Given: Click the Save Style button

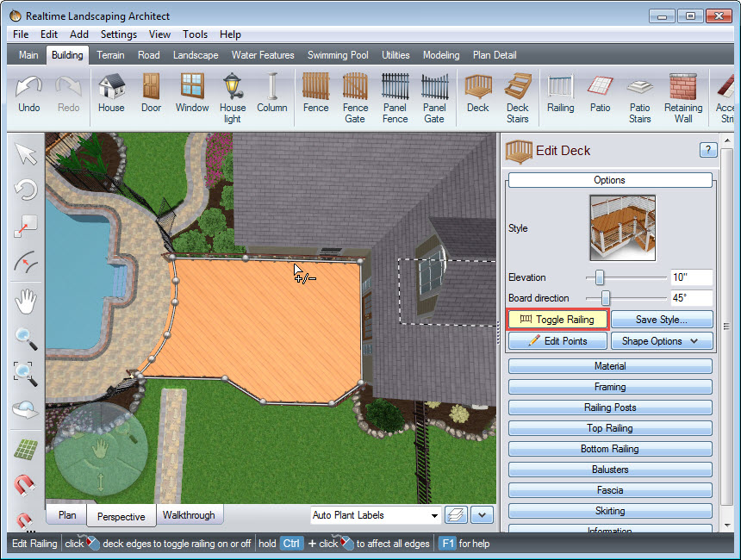Looking at the screenshot, I should pos(661,320).
